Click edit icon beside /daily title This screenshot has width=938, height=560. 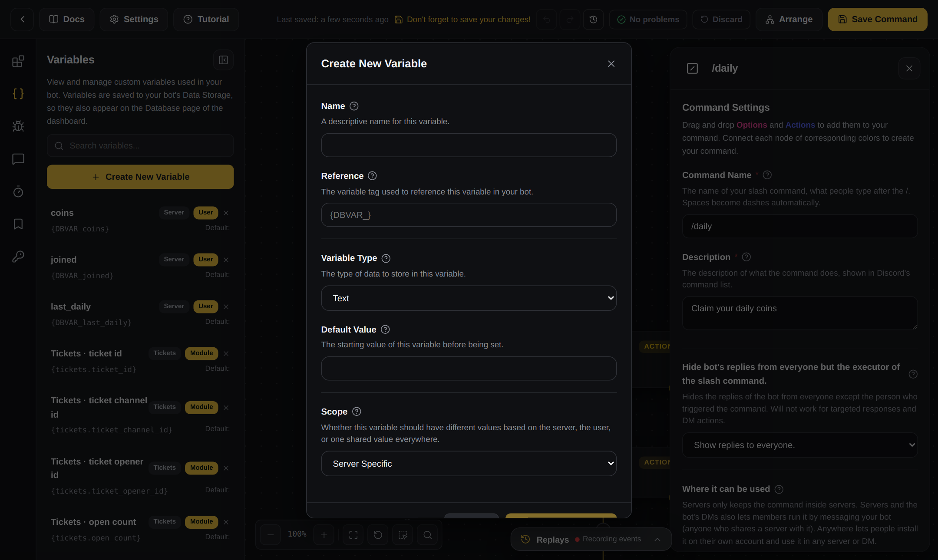pos(692,69)
